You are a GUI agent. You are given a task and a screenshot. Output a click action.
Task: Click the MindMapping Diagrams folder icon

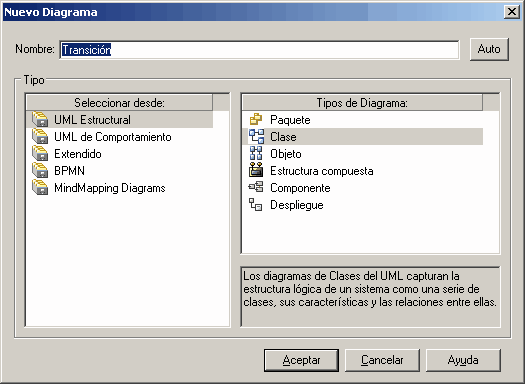(x=40, y=187)
